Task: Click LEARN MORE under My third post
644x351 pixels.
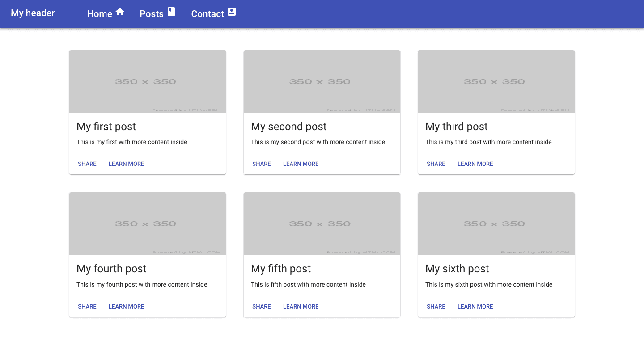Action: tap(475, 164)
